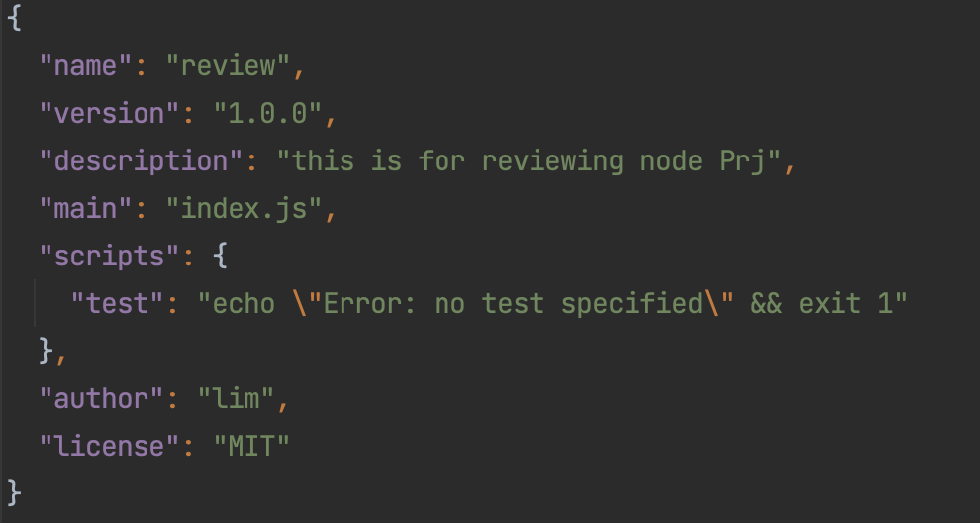Screen dimensions: 980x523
Task: Click the "test" key inside scripts
Action: (x=117, y=303)
